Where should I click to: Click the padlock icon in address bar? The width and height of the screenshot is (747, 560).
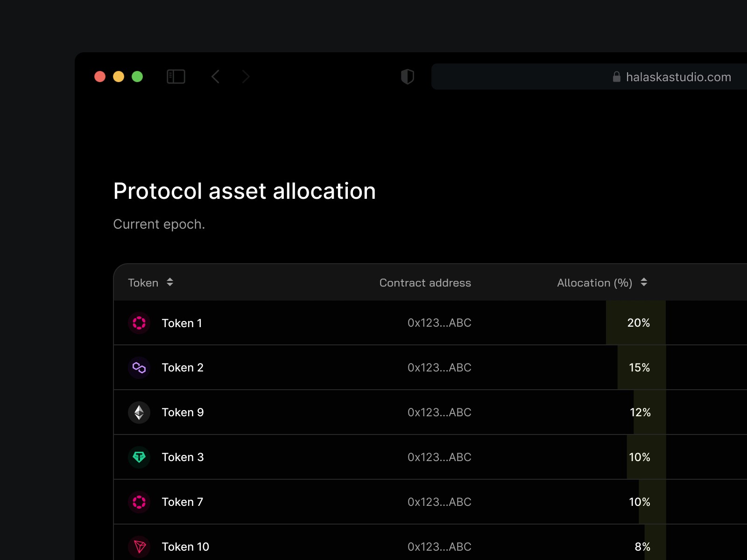coord(617,77)
